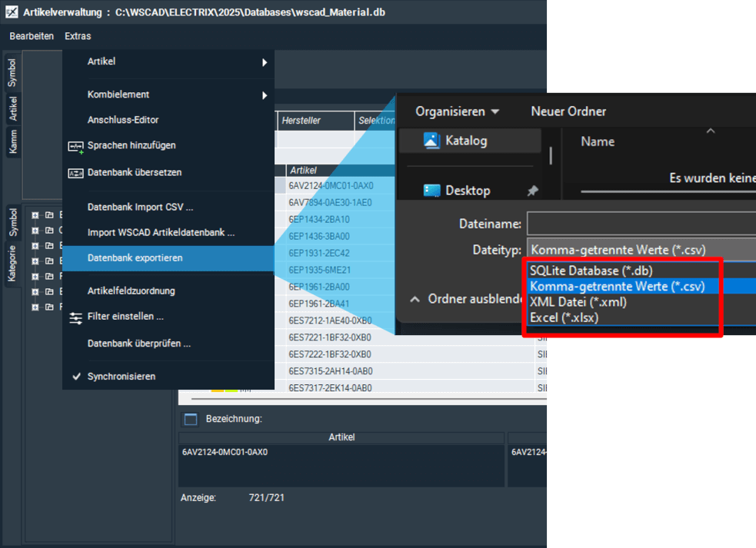Screen dimensions: 756x548
Task: Choose Excel (*.xlsx) file type
Action: [x=564, y=317]
